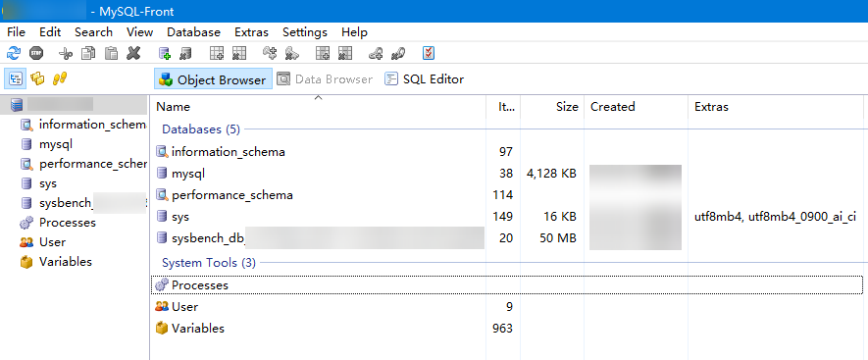Image resolution: width=868 pixels, height=360 pixels.
Task: Click the Stop sign toolbar icon
Action: [36, 53]
